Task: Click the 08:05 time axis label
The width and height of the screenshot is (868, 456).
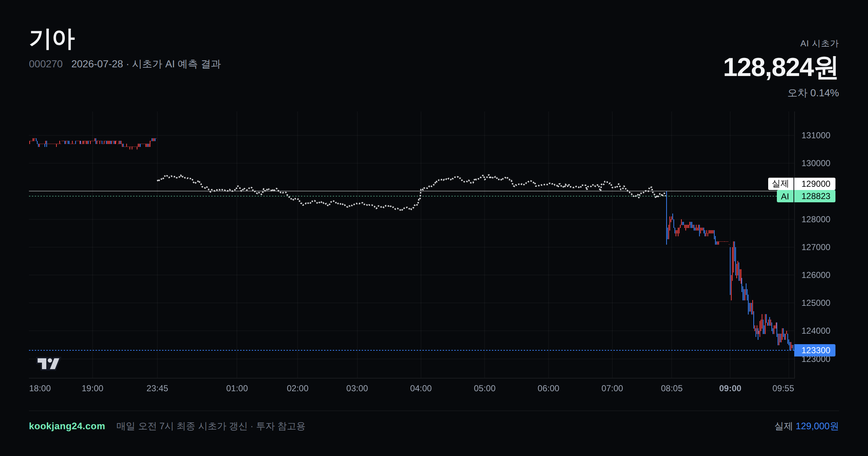Action: click(672, 388)
